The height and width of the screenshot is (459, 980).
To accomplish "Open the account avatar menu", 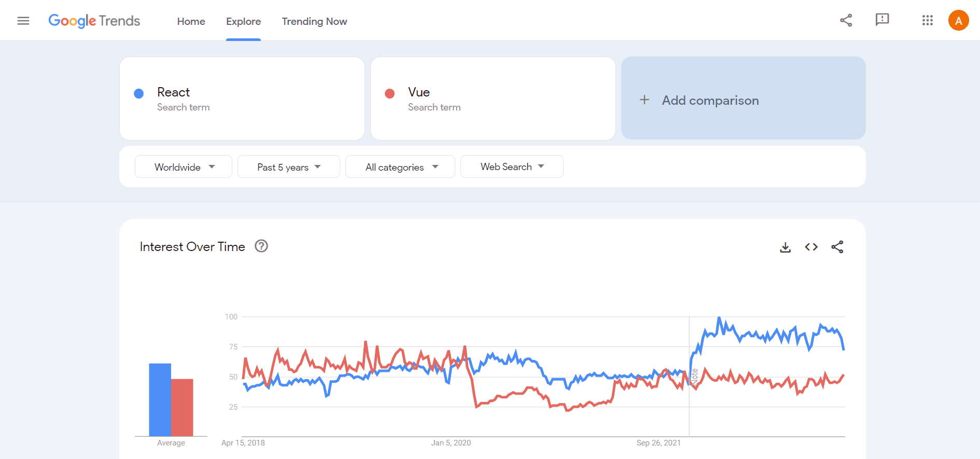I will [958, 20].
